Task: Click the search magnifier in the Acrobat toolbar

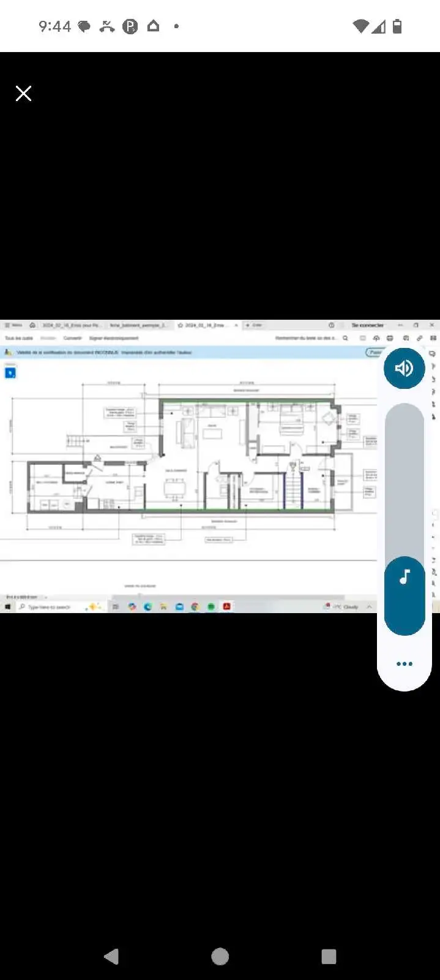Action: coord(345,338)
